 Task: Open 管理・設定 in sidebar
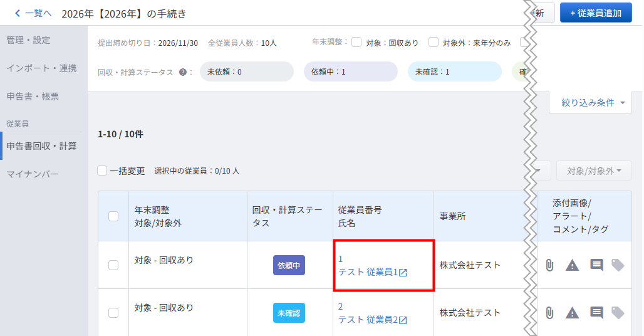tap(28, 40)
